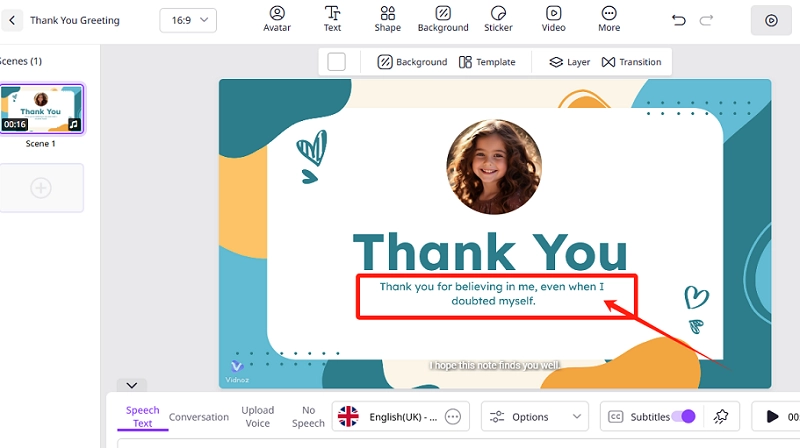This screenshot has height=448, width=800.
Task: Select the Scene 1 thumbnail
Action: 42,109
